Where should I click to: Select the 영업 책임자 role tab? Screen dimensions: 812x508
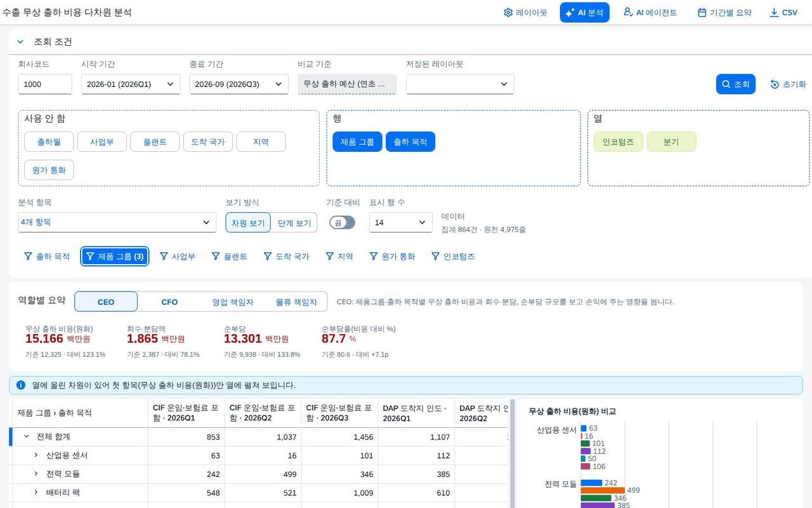233,302
